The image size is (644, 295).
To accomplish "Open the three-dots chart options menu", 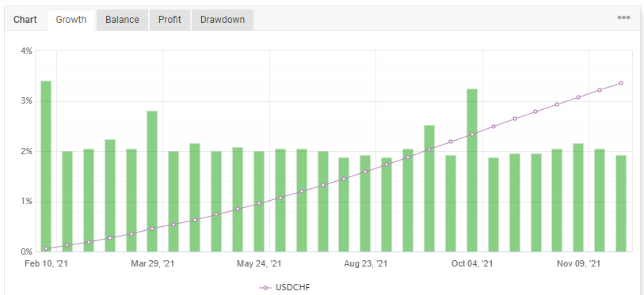I will (x=623, y=17).
